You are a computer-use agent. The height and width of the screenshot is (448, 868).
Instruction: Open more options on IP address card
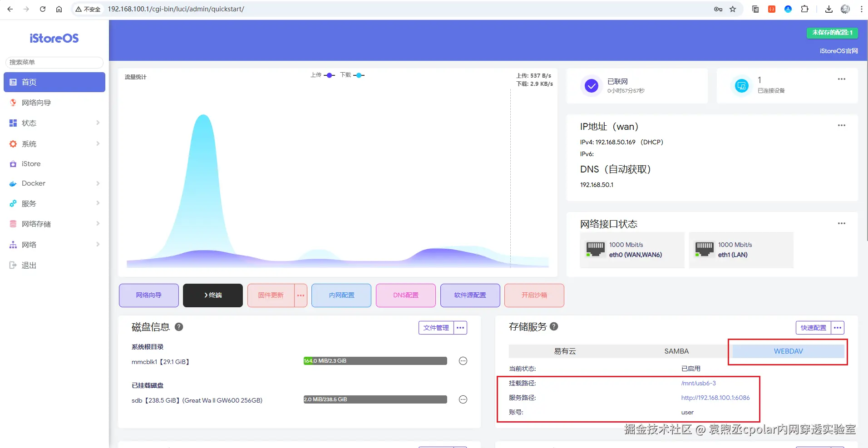click(842, 125)
